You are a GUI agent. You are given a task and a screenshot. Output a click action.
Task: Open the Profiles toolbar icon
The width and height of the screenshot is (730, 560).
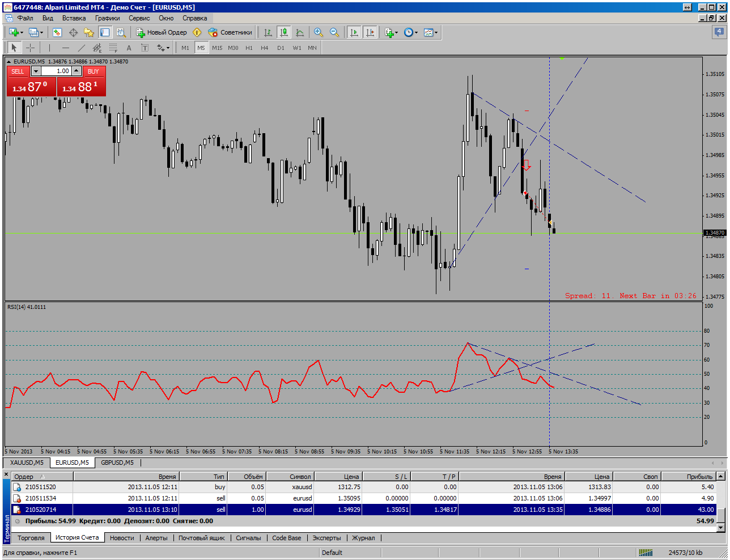(33, 32)
